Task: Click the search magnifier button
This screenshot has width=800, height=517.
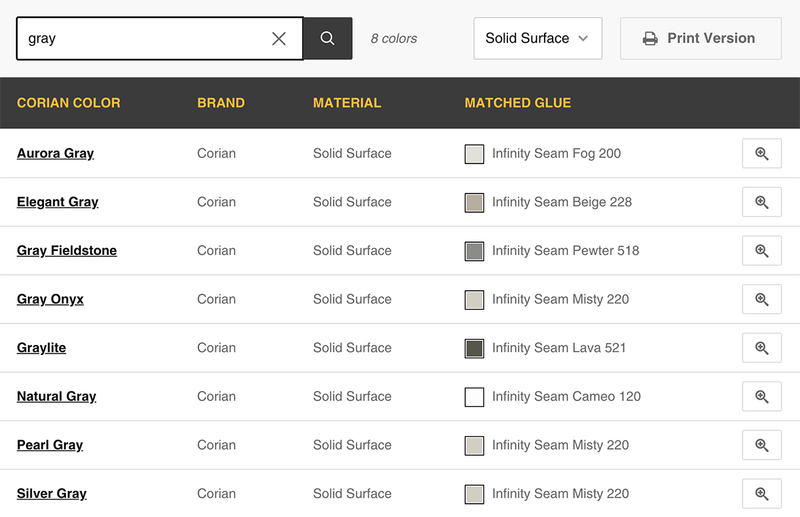Action: [x=327, y=38]
